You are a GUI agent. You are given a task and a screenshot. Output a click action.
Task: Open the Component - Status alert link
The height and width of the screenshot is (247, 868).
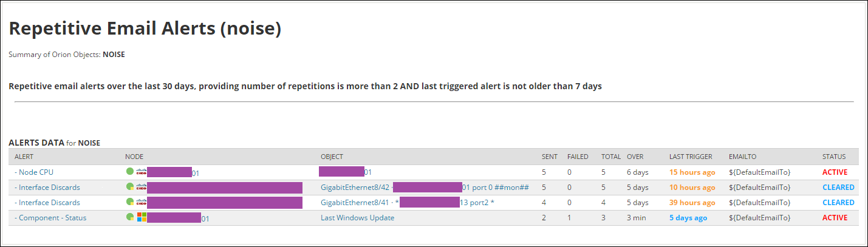[x=52, y=218]
